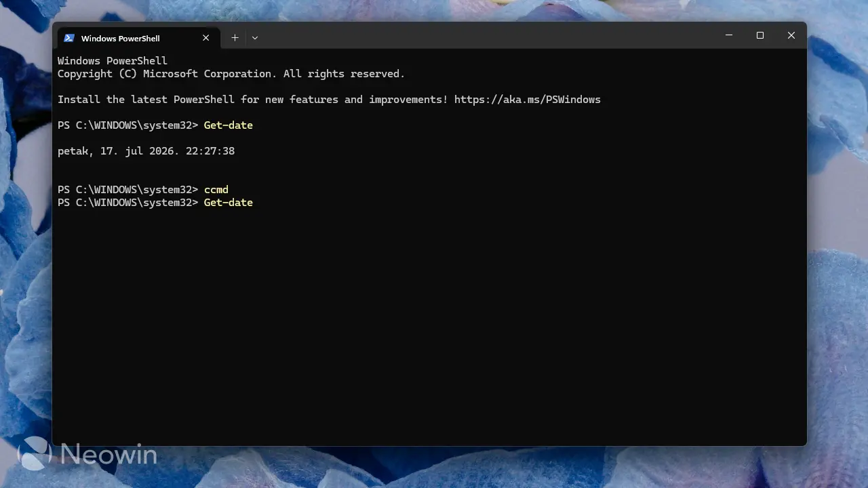Select the Windows PowerShell tab

tap(137, 38)
